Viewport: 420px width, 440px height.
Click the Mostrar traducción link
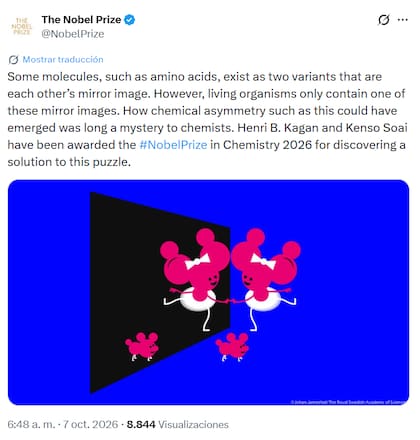click(x=63, y=59)
